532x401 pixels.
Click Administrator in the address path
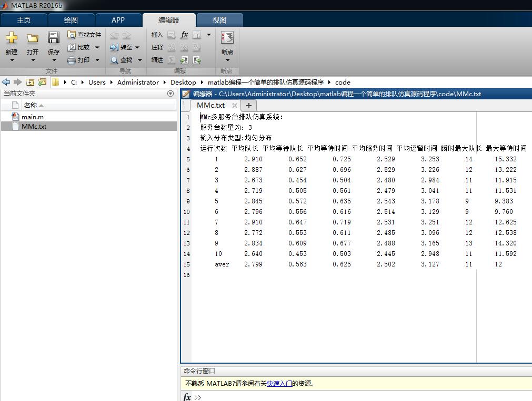[138, 83]
